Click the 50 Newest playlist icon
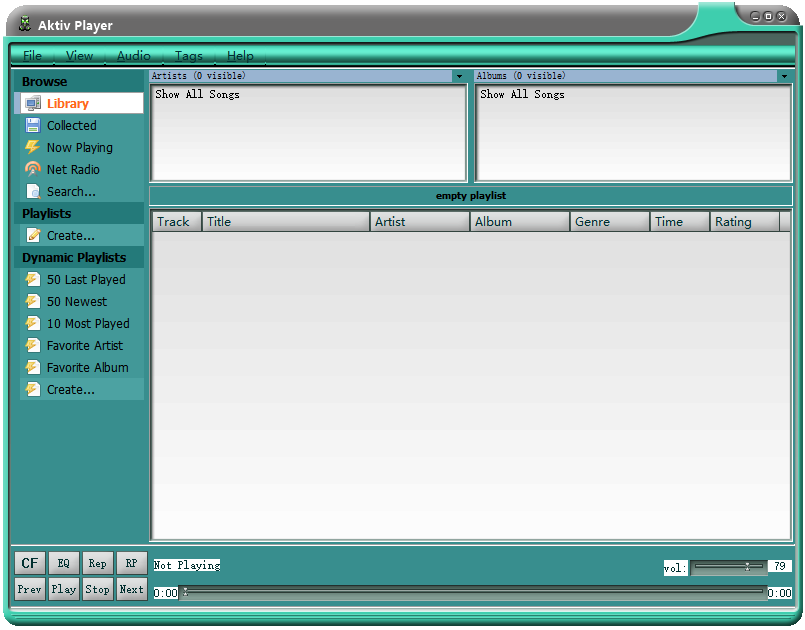805x630 pixels. (x=33, y=301)
